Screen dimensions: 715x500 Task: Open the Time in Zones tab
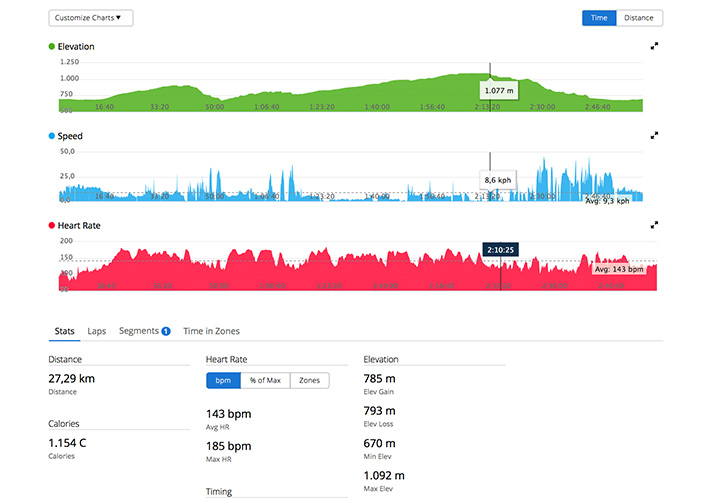(x=211, y=331)
